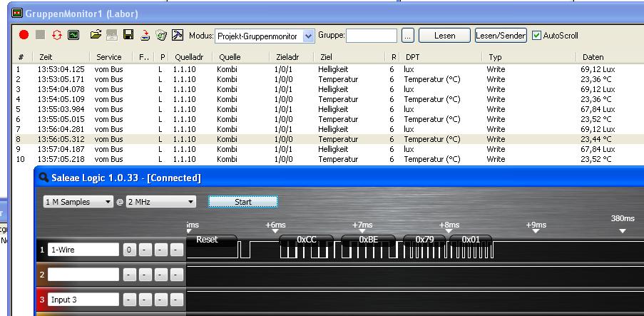The width and height of the screenshot is (644, 316).
Task: Click the hammer tools icon
Action: tap(178, 35)
